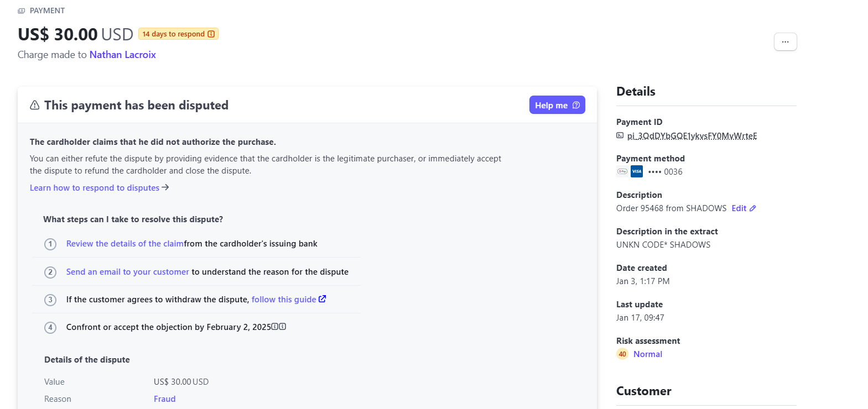
Task: Click the pencil icon next to Edit
Action: 753,208
